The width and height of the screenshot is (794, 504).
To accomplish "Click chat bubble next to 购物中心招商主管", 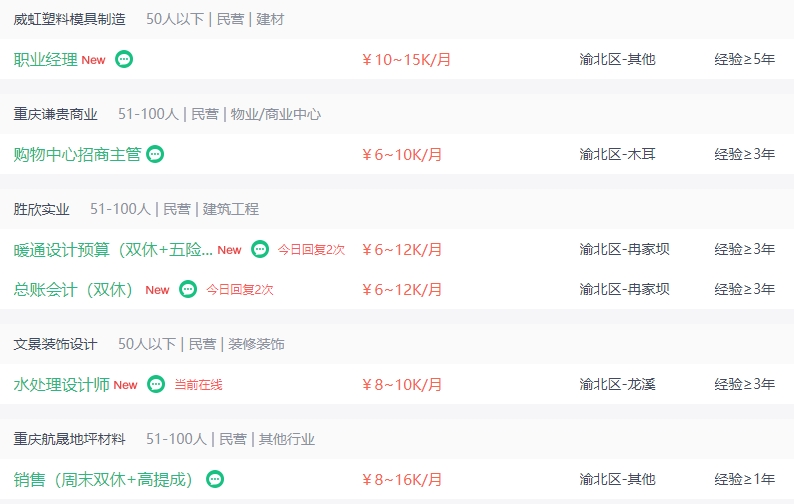I will pos(155,154).
